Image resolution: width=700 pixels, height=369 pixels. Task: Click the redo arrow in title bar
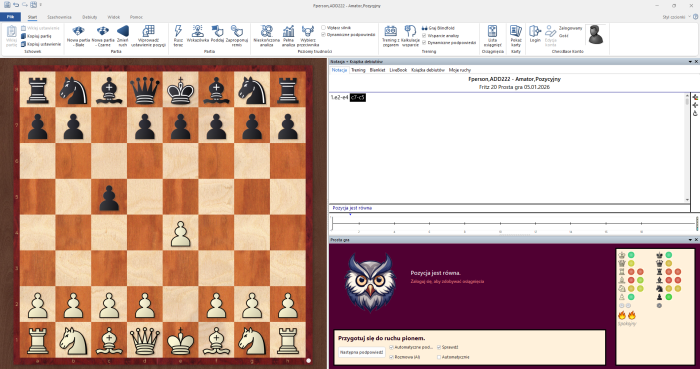[25, 5]
